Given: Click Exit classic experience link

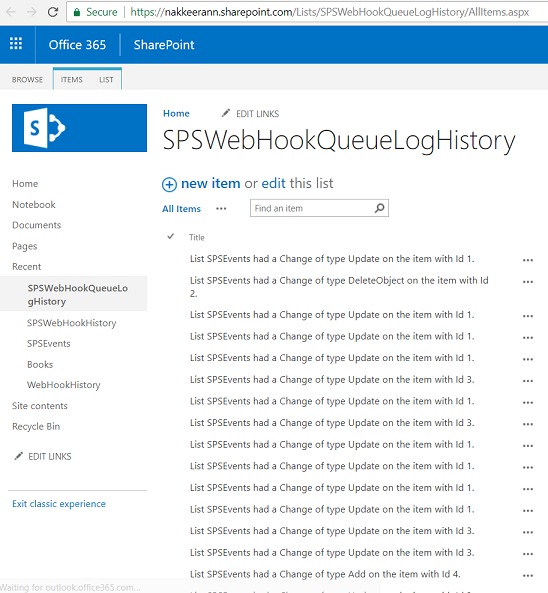Looking at the screenshot, I should pyautogui.click(x=59, y=504).
